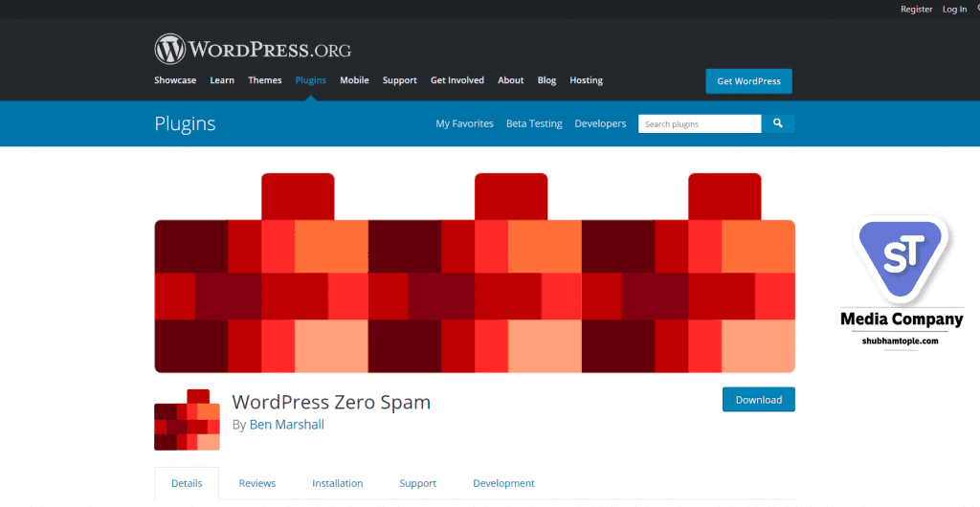Open the Blog link
The image size is (980, 507).
tap(546, 80)
